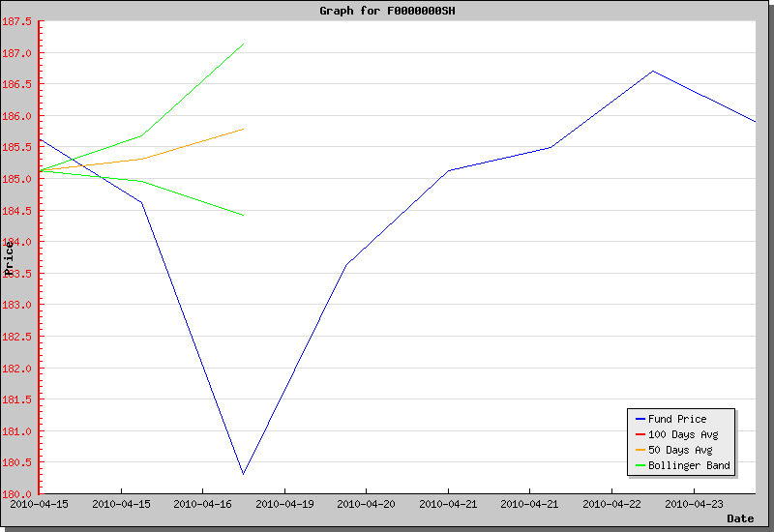Select the 50 Days Avg legend label
The image size is (774, 532).
click(x=680, y=451)
